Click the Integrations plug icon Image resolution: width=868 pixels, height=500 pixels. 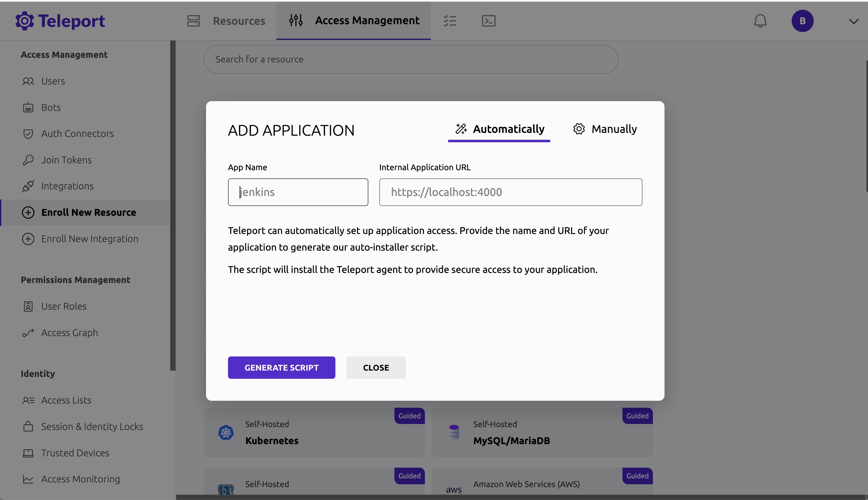click(x=28, y=186)
